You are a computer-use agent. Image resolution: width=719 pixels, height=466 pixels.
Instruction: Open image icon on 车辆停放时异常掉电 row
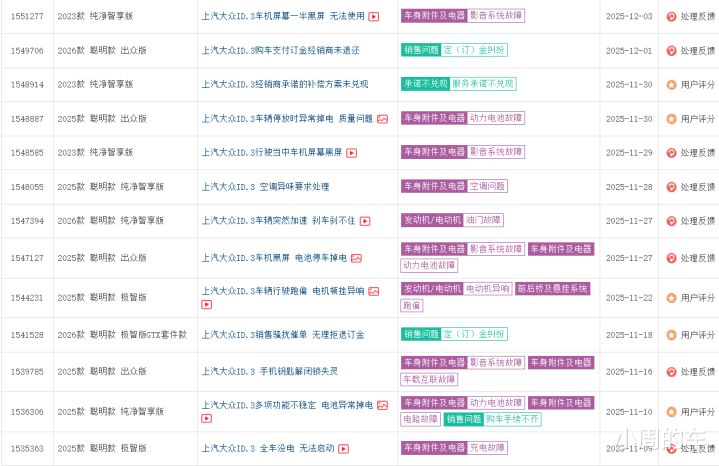pyautogui.click(x=382, y=119)
